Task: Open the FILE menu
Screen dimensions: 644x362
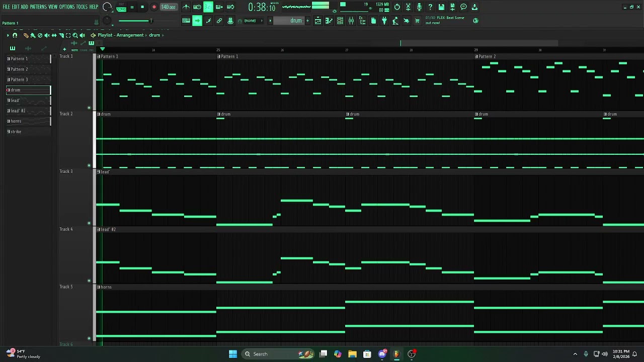Action: pos(6,7)
